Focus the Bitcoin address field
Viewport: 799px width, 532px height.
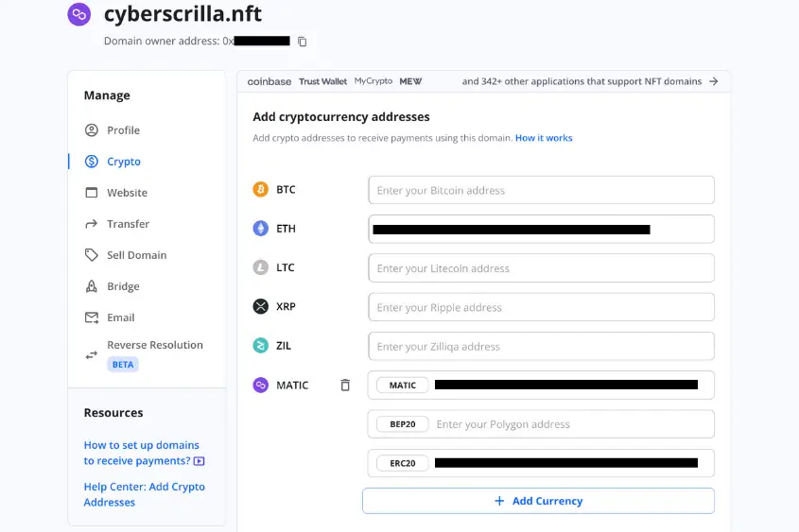tap(541, 190)
